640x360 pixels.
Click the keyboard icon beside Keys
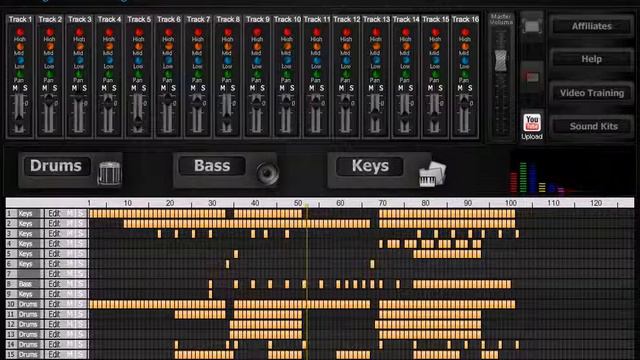click(432, 174)
